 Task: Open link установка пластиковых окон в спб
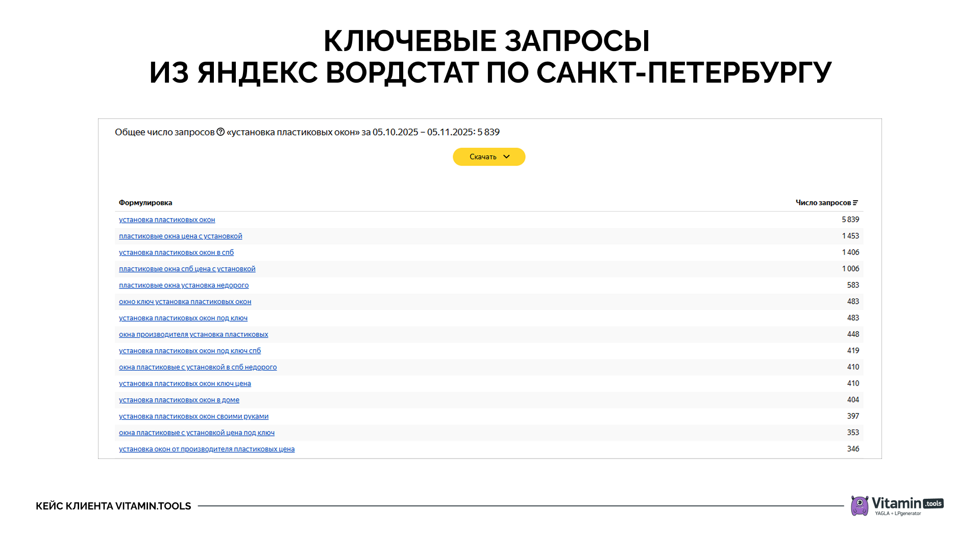point(176,252)
